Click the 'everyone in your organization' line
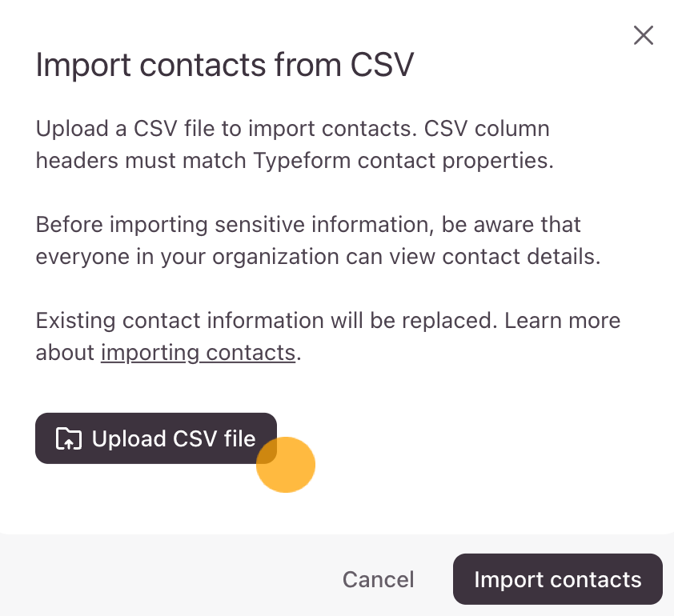Viewport: 674px width, 616px height. (160, 256)
